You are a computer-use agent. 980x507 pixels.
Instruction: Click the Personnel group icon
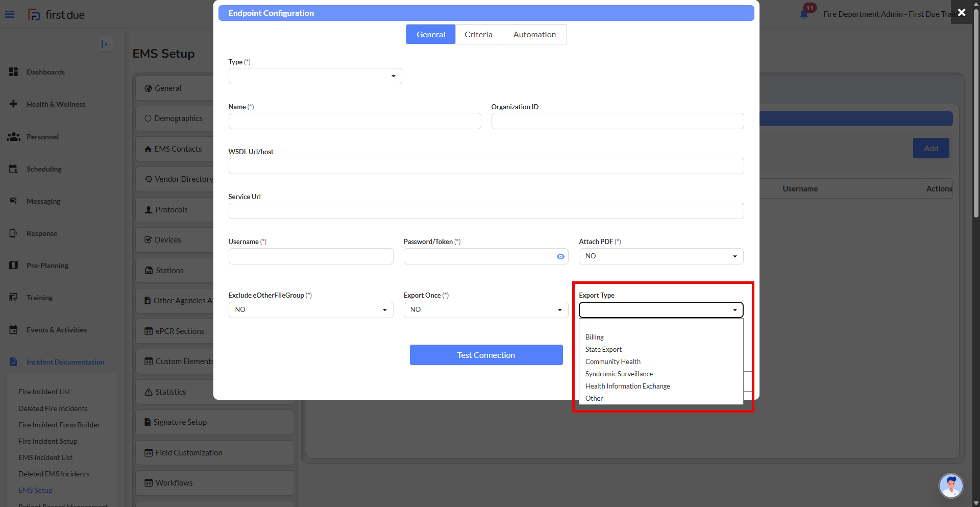[14, 137]
